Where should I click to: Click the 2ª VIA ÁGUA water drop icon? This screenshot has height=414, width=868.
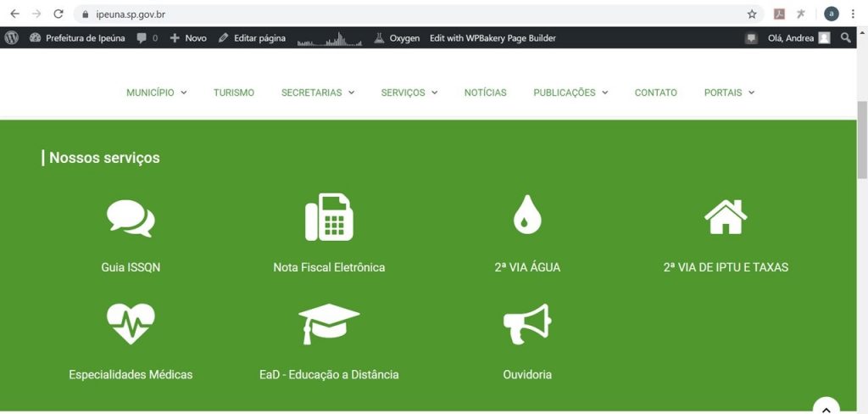click(526, 214)
